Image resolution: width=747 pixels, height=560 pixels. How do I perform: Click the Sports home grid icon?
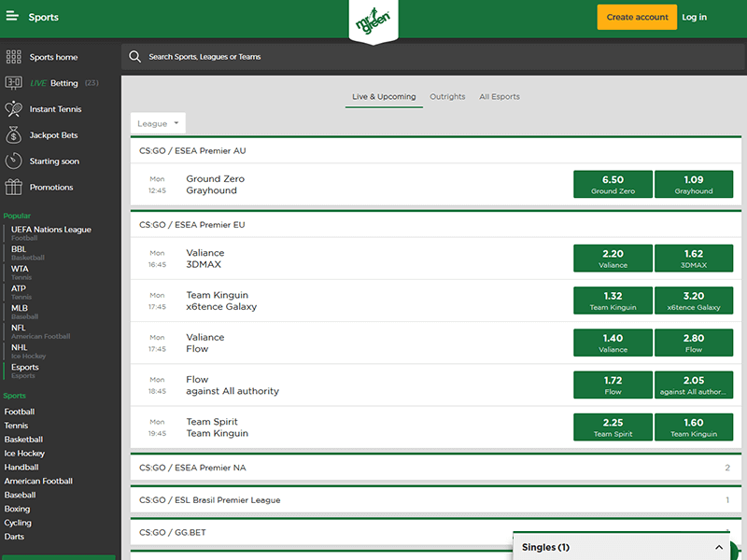[13, 57]
